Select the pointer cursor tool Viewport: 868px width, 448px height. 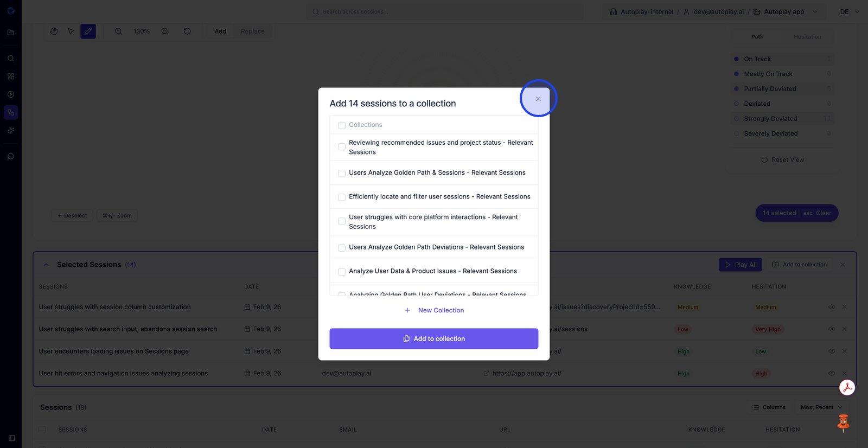71,31
